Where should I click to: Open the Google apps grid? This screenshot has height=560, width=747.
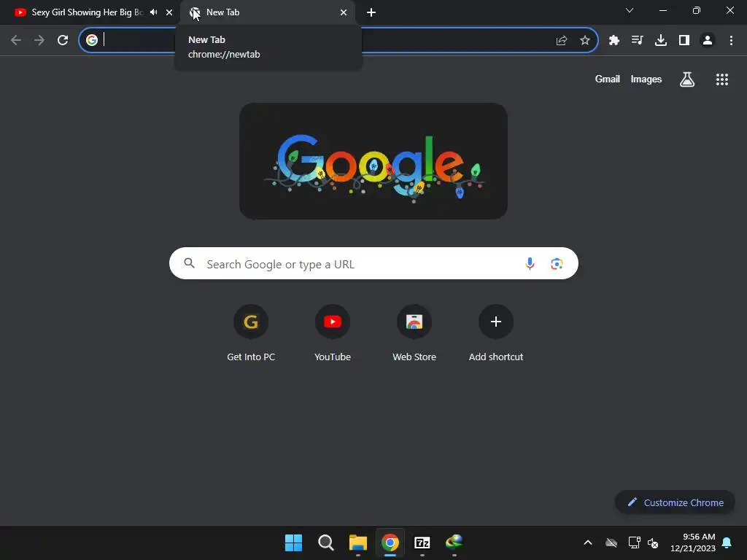722,79
